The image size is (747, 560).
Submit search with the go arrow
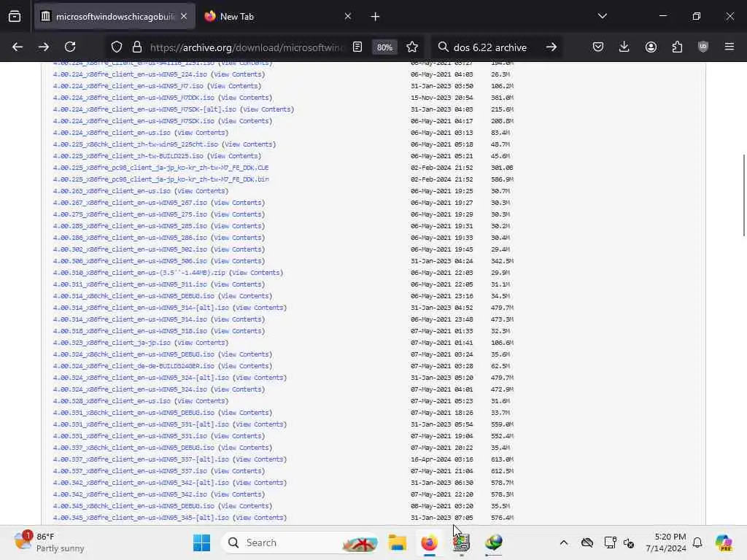point(551,47)
